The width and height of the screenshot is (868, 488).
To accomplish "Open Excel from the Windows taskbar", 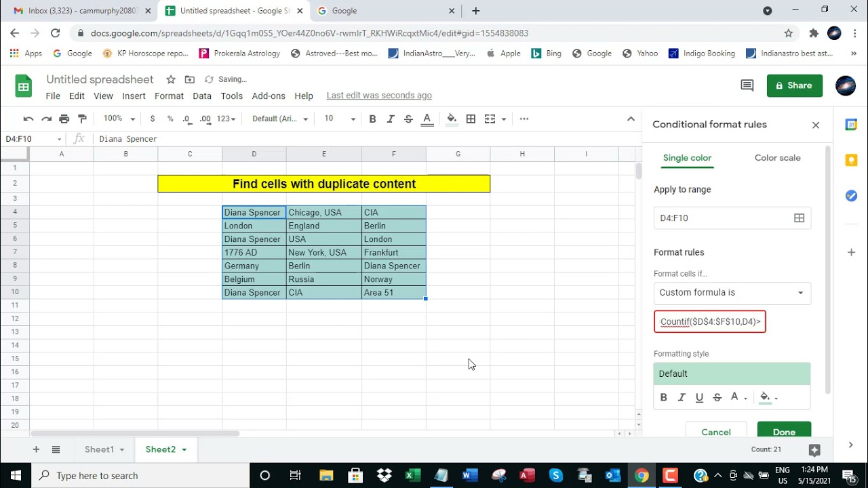I will [412, 476].
